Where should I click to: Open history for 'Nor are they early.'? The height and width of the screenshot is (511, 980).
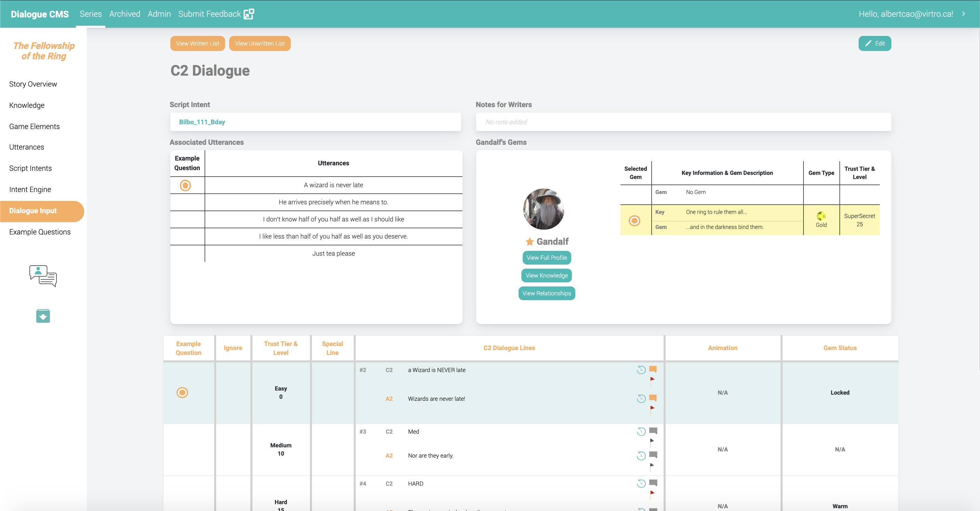641,456
